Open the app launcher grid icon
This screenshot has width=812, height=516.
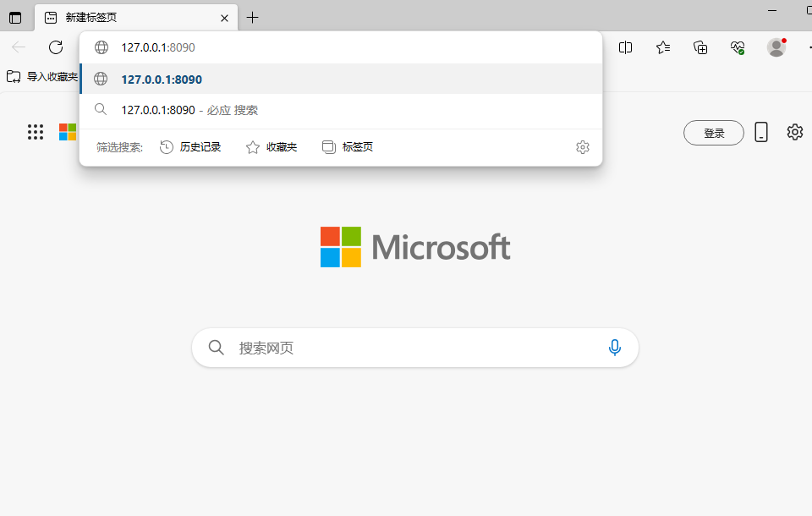pos(35,132)
